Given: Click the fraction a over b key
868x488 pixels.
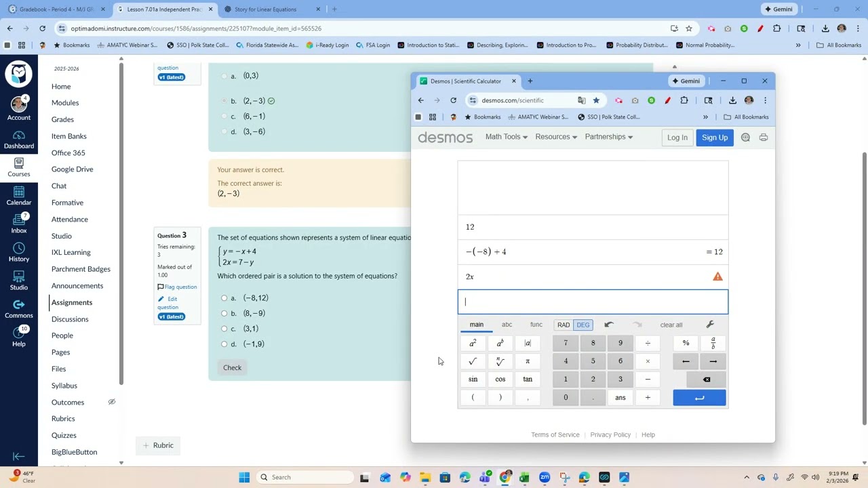Looking at the screenshot, I should [713, 343].
